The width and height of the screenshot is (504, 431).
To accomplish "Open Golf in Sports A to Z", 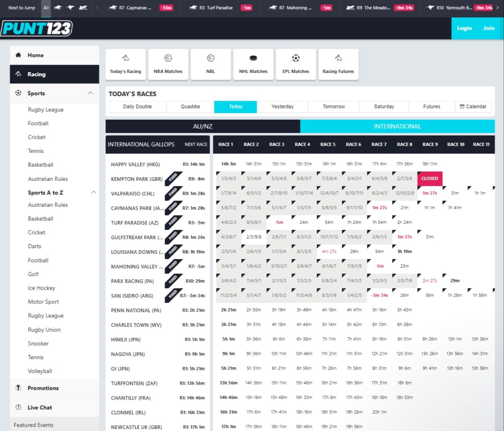I will click(33, 274).
